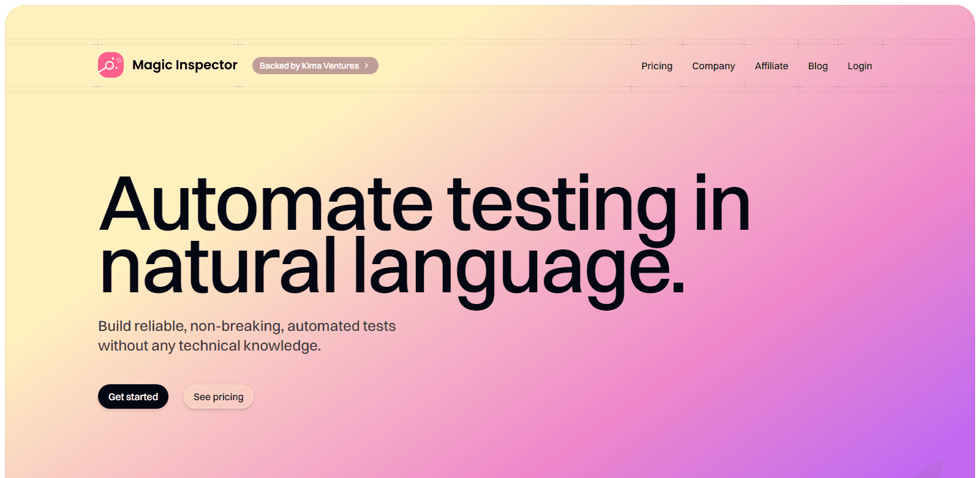The image size is (980, 478).
Task: Open the Backed by Kima Ventures badge
Action: [315, 66]
